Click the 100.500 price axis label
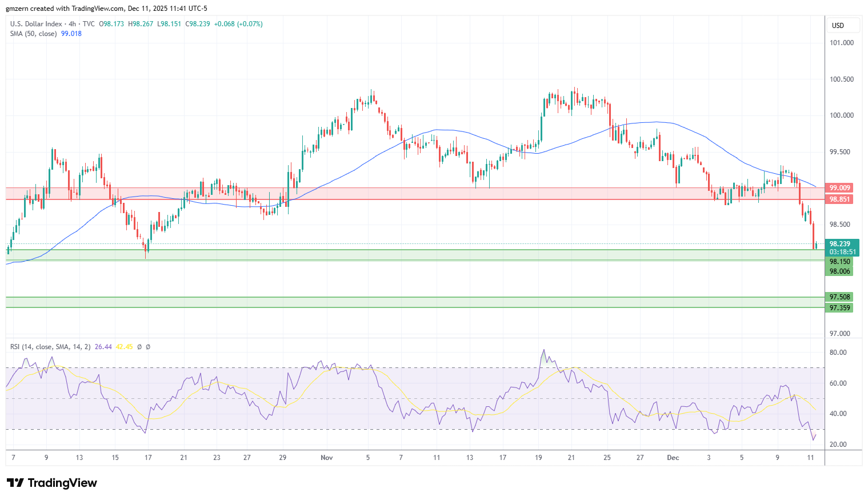The width and height of the screenshot is (868, 500). click(842, 79)
